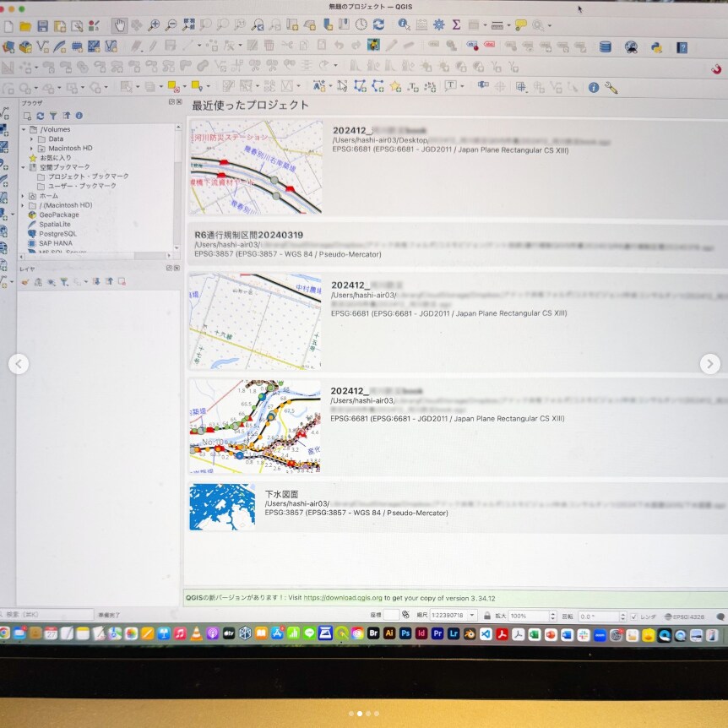
Task: Select SAP HANA in the browser tree
Action: coord(56,243)
